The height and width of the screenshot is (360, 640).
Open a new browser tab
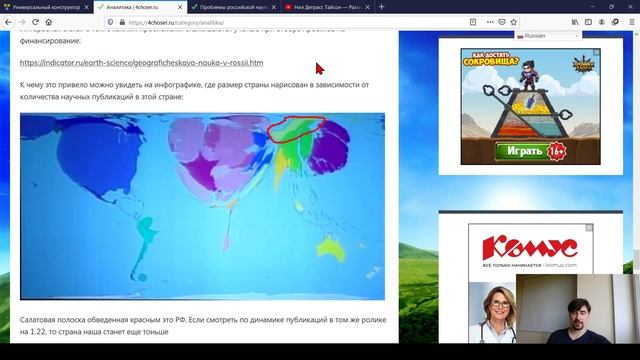point(382,7)
